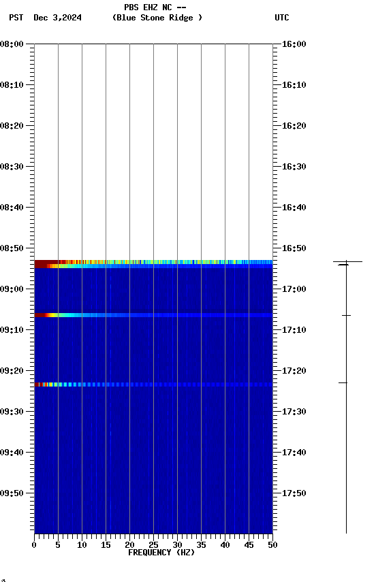Click the date 'Dec 3,2024'
Image resolution: width=376 pixels, height=588 pixels.
(57, 18)
